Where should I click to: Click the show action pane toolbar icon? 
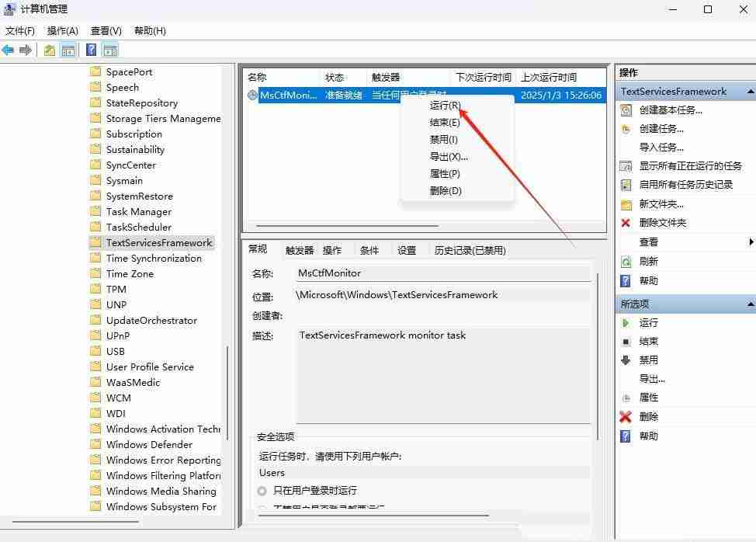[109, 50]
